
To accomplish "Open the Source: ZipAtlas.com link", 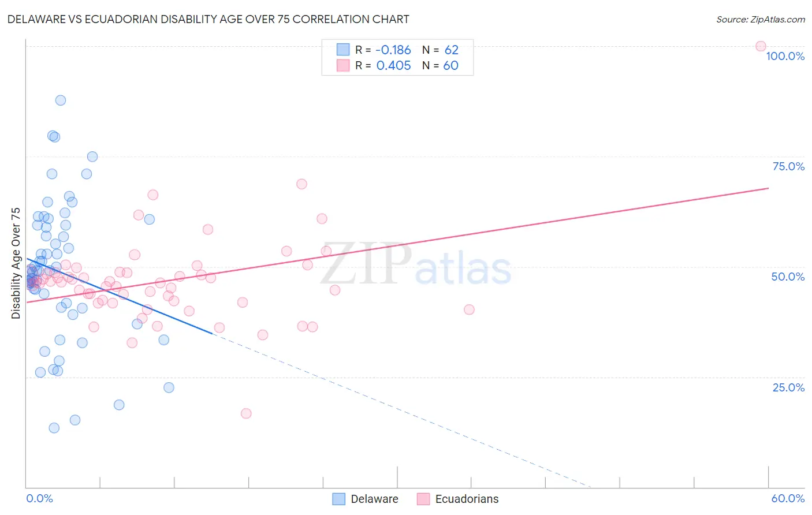I will [x=761, y=19].
